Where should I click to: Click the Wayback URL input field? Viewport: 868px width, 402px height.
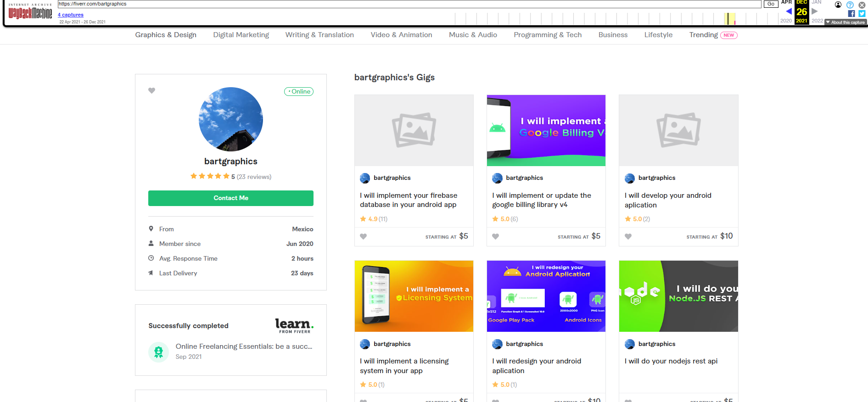click(409, 4)
